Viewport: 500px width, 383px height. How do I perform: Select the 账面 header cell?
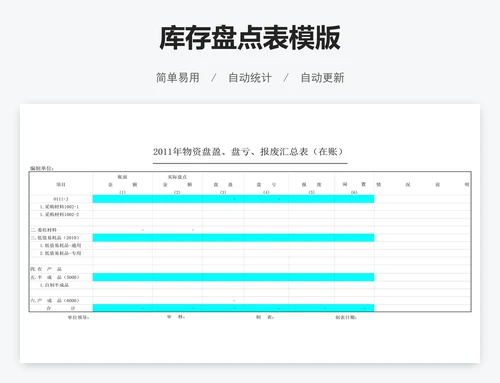tap(122, 177)
